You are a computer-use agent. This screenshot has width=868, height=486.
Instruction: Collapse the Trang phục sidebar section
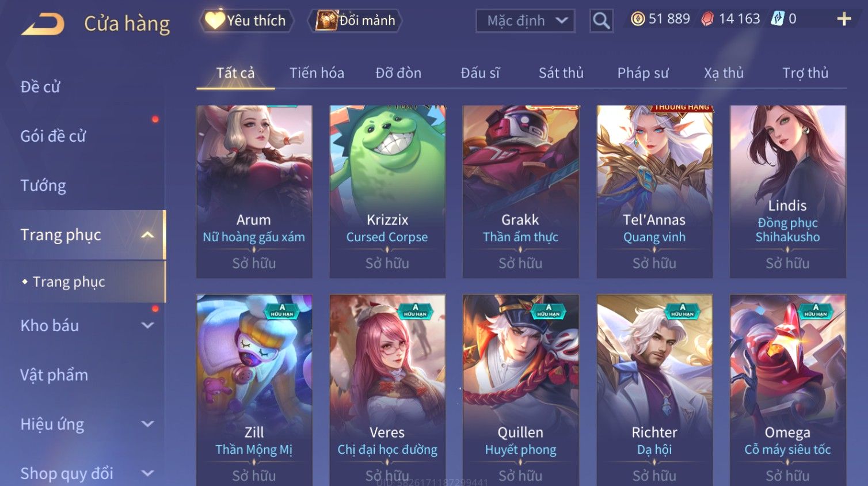click(x=147, y=235)
